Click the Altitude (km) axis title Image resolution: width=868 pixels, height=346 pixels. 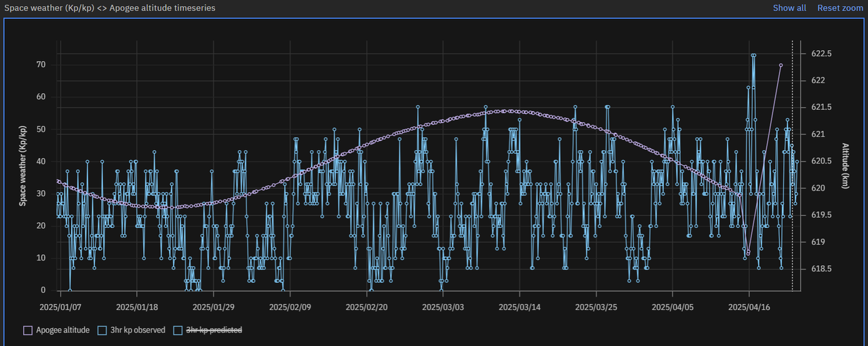(x=845, y=166)
